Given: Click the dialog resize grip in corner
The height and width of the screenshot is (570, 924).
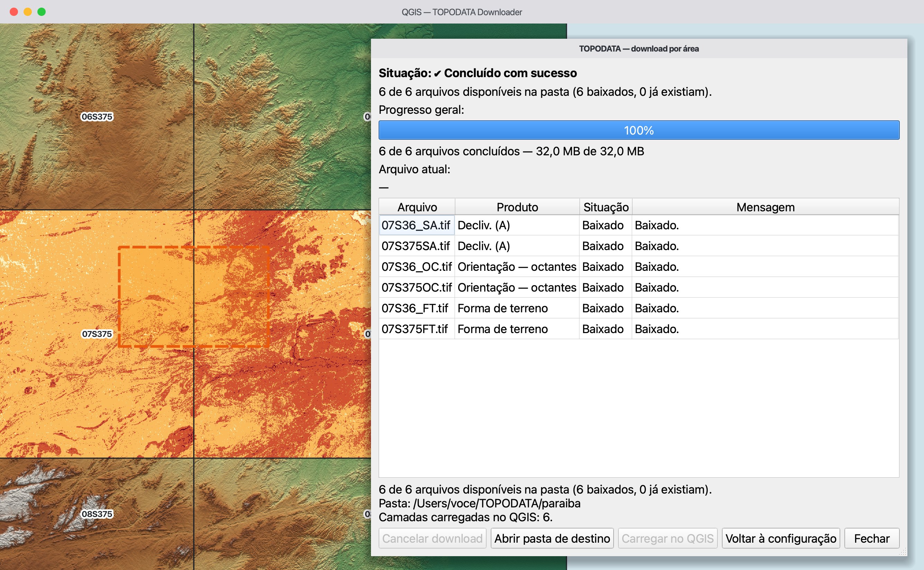Looking at the screenshot, I should click(x=903, y=552).
